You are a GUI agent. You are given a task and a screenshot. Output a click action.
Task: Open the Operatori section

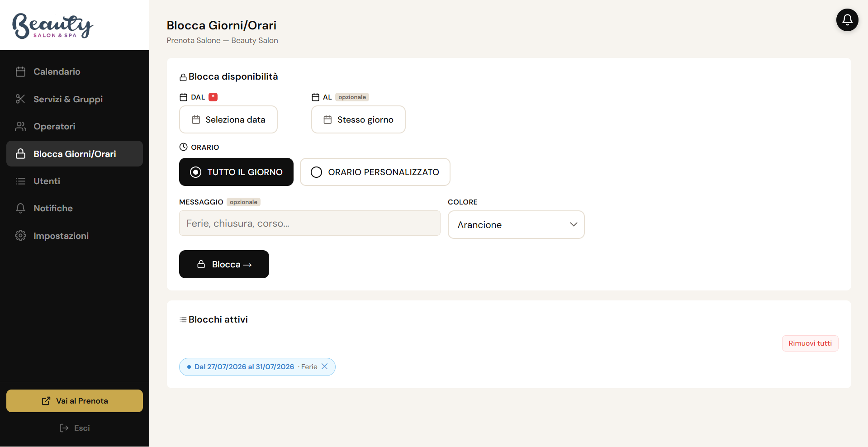point(75,126)
